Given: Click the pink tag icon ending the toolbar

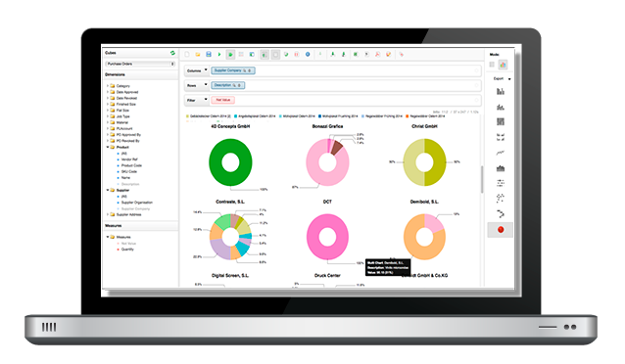Looking at the screenshot, I should pyautogui.click(x=402, y=54).
